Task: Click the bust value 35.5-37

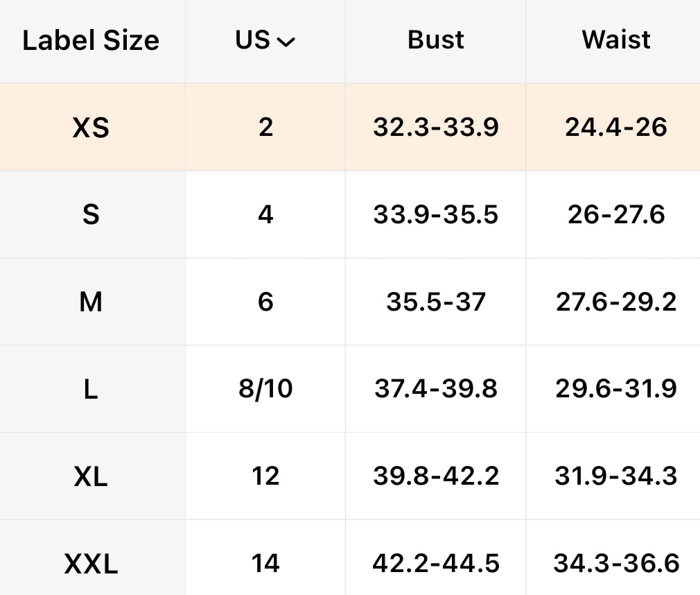Action: tap(435, 302)
